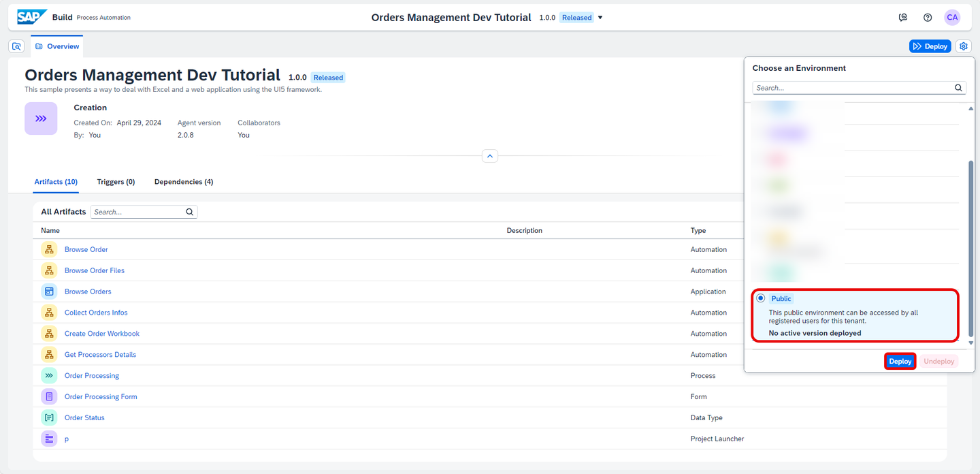Click the Undeploy button
The image size is (980, 474).
click(939, 362)
